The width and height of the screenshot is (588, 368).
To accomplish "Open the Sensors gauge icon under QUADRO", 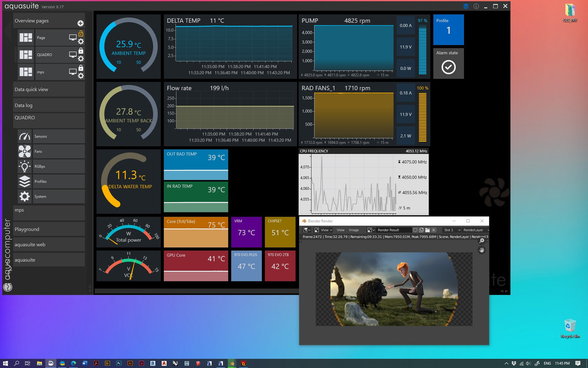I will 24,136.
